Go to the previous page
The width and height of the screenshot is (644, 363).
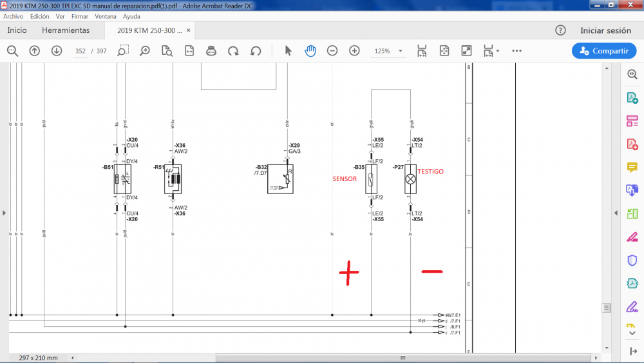(35, 51)
